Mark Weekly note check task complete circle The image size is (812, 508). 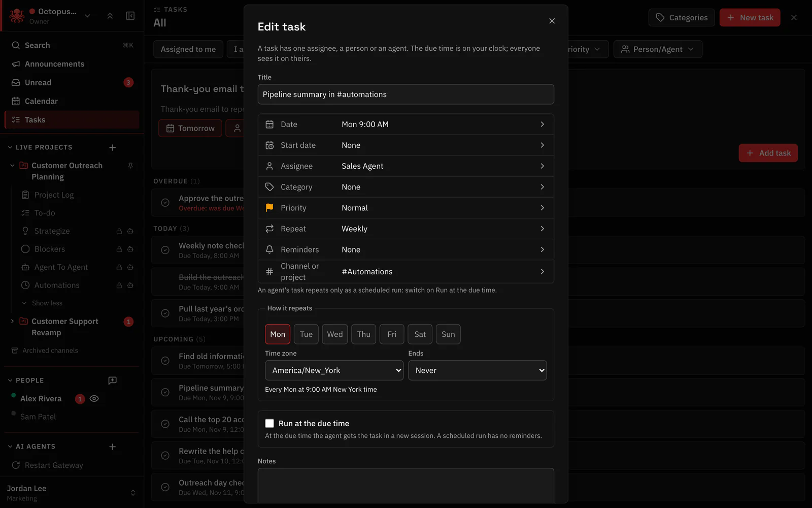point(165,250)
